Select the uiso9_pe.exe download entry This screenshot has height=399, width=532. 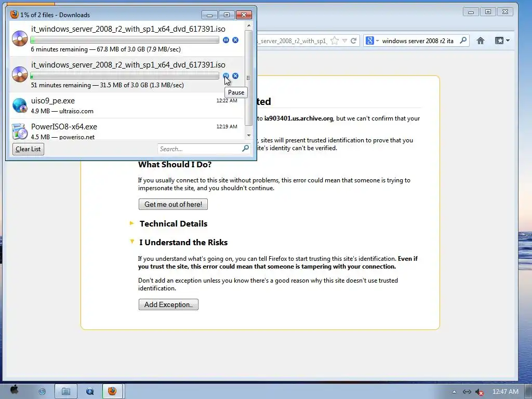pos(127,105)
